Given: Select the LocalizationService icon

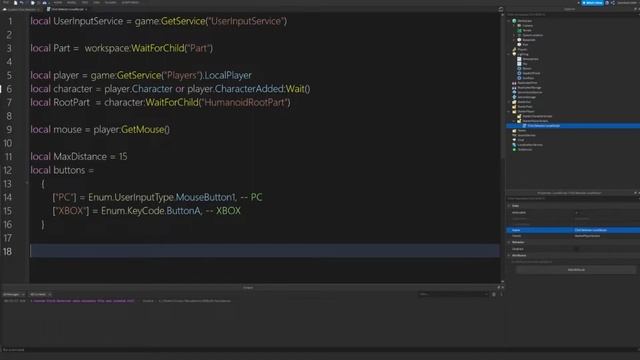Looking at the screenshot, I should pos(514,145).
